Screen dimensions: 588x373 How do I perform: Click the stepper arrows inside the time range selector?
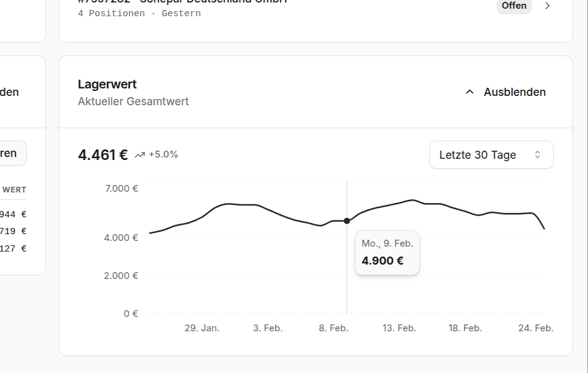[539, 154]
